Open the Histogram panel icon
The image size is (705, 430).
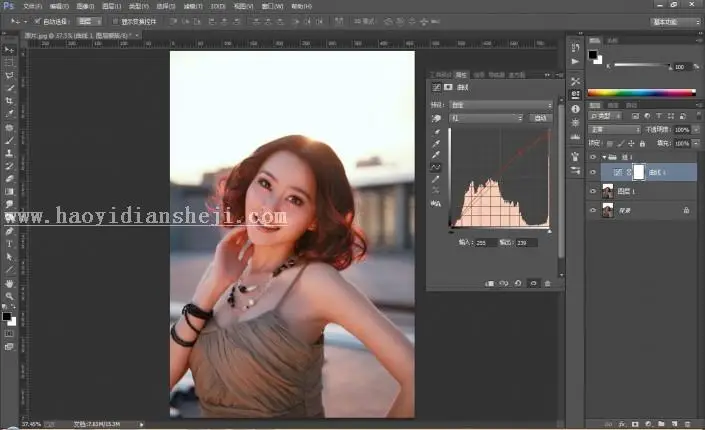click(x=576, y=137)
